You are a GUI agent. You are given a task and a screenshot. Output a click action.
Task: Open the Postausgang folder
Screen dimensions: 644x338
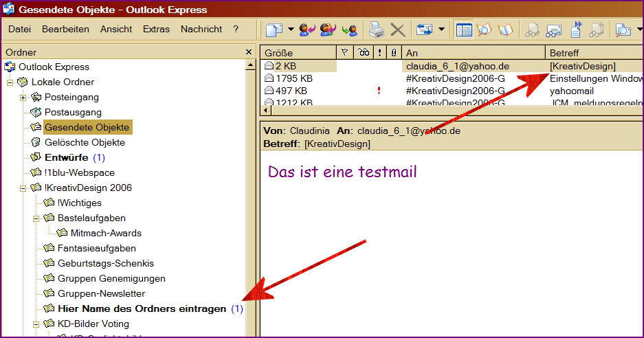tap(73, 112)
